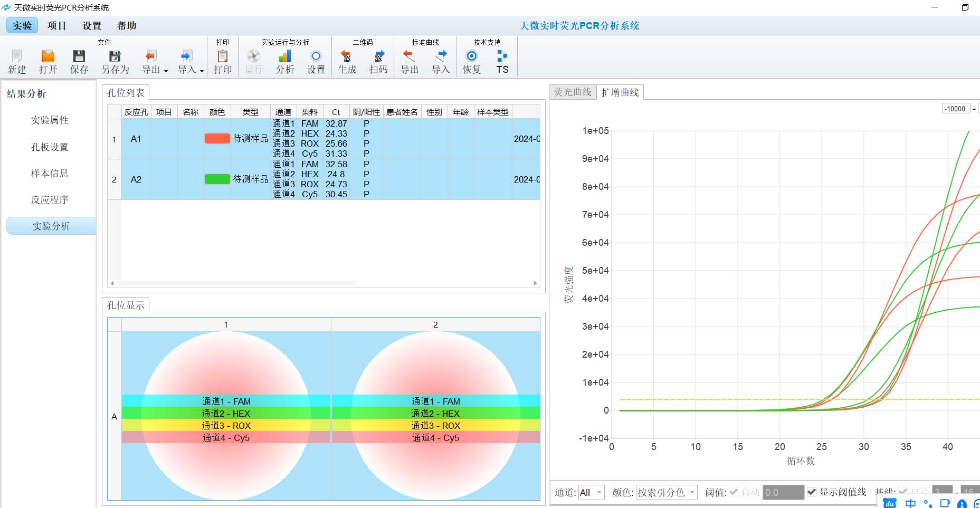Viewport: 980px width, 508px height.
Task: Click the Ct column header
Action: pos(336,112)
